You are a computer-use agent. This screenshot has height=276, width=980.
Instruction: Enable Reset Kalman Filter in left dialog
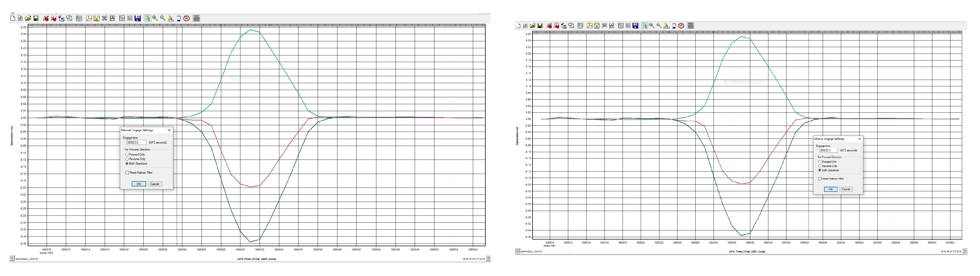coord(127,173)
